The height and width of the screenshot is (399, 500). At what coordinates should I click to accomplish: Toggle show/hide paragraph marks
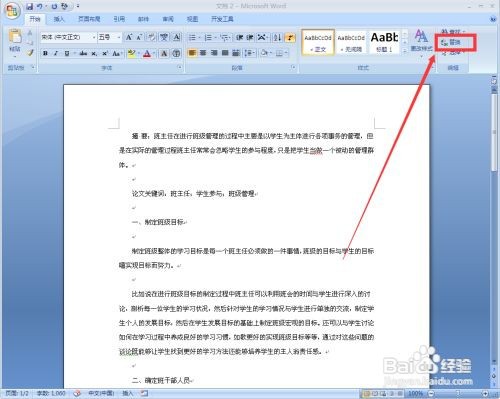point(290,37)
